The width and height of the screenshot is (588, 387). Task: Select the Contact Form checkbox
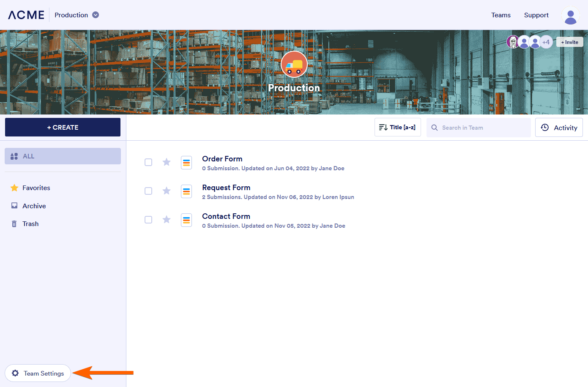pos(148,220)
